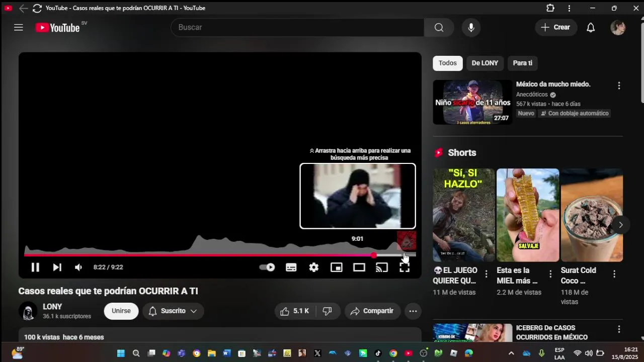
Task: Open options for Esta es la MIEL short
Action: click(x=550, y=274)
